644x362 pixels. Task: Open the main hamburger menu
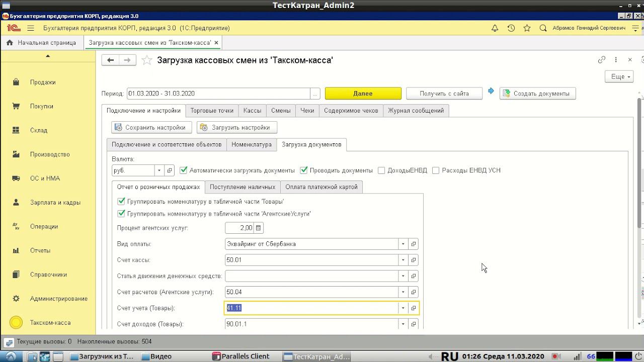31,28
